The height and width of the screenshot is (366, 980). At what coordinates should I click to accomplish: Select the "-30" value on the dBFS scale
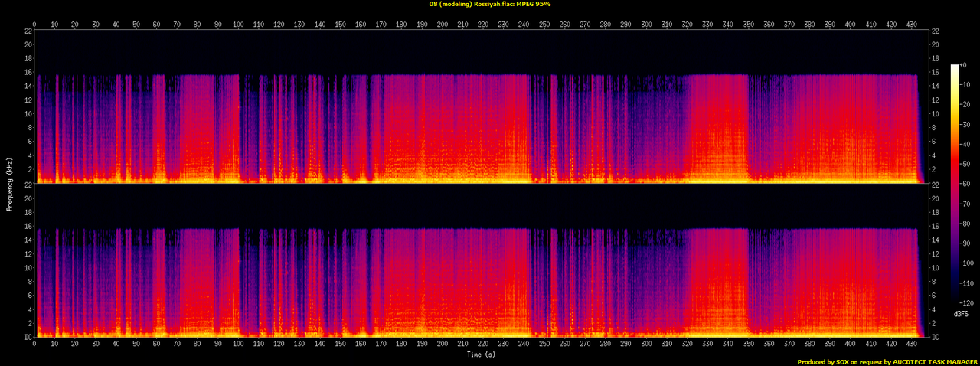coord(966,124)
